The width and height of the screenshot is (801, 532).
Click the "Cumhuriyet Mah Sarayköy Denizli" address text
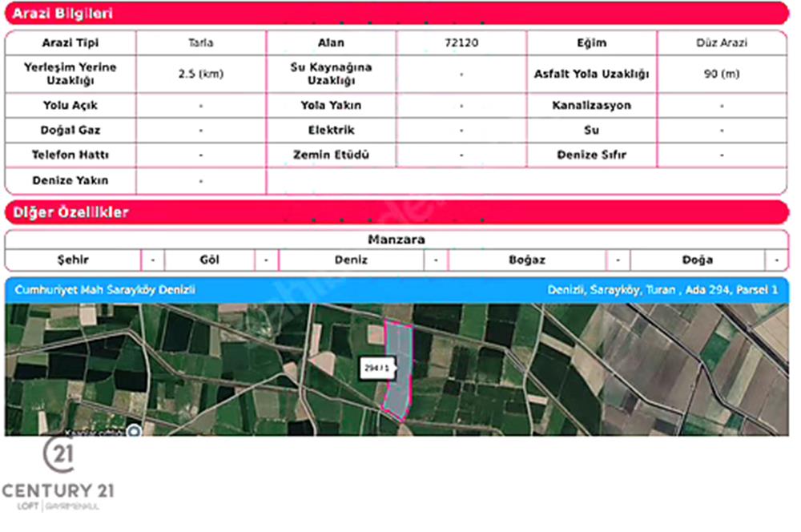[105, 290]
